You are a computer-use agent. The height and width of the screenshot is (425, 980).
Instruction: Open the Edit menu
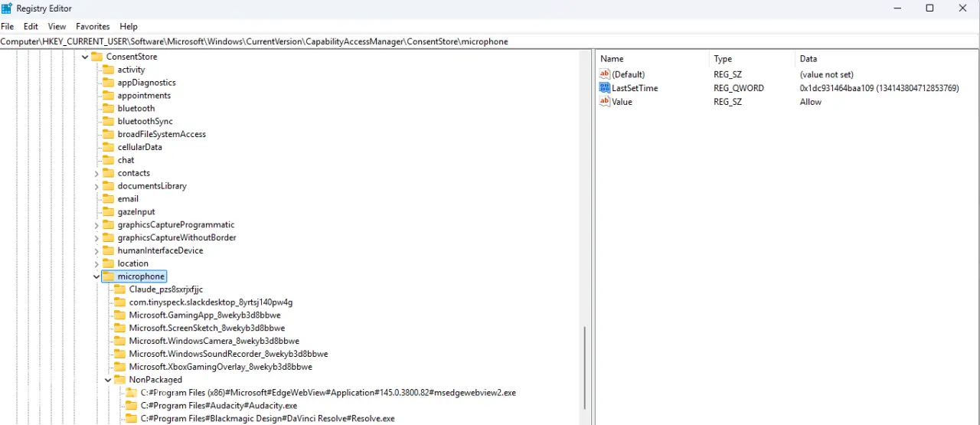pos(31,26)
